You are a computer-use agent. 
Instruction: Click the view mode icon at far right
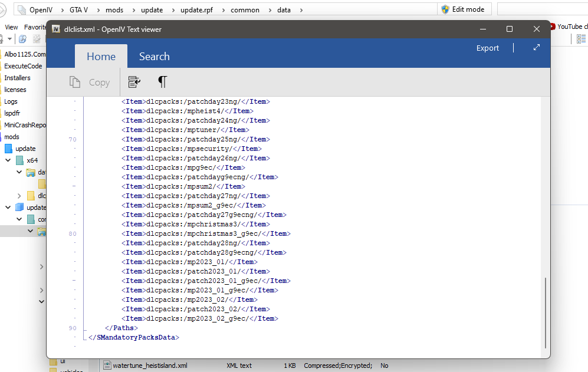tap(581, 39)
